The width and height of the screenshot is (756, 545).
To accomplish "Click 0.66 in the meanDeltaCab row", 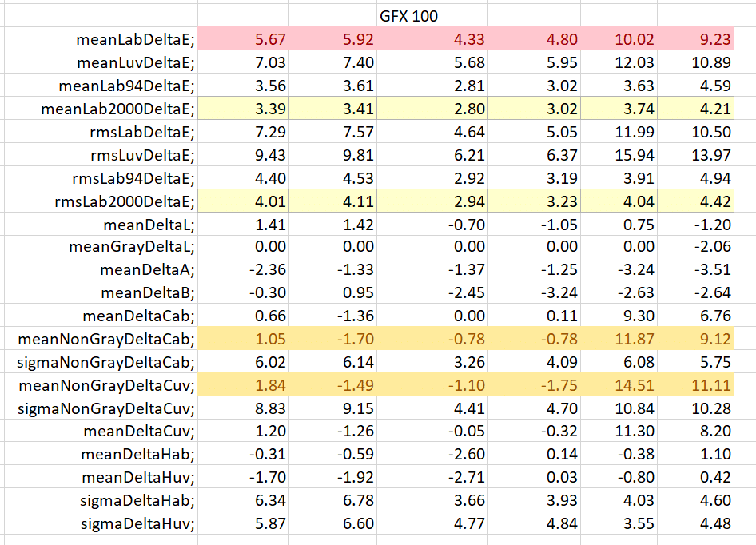I will (x=270, y=316).
